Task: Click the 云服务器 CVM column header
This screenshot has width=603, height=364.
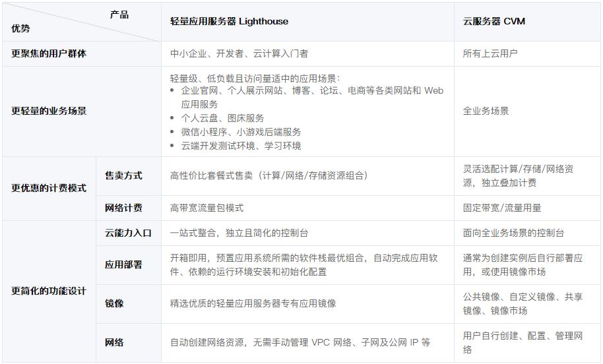Action: tap(493, 22)
